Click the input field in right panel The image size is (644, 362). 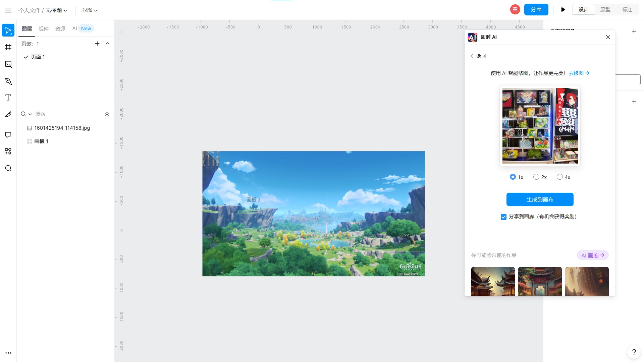[x=628, y=80]
